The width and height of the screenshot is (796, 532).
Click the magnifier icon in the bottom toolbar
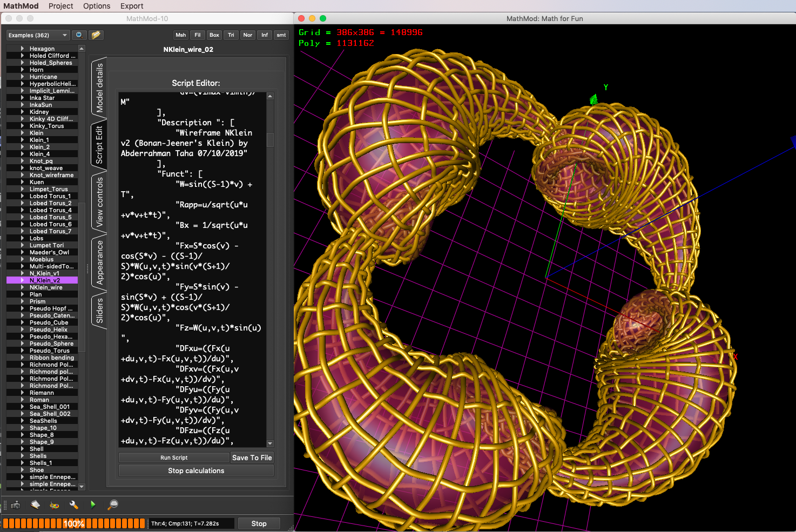(x=113, y=505)
